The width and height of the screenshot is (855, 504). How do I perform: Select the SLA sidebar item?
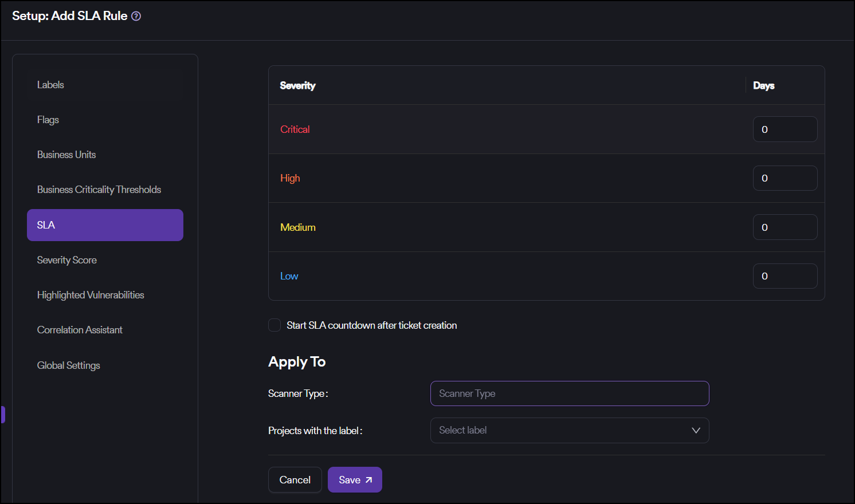[x=105, y=225]
